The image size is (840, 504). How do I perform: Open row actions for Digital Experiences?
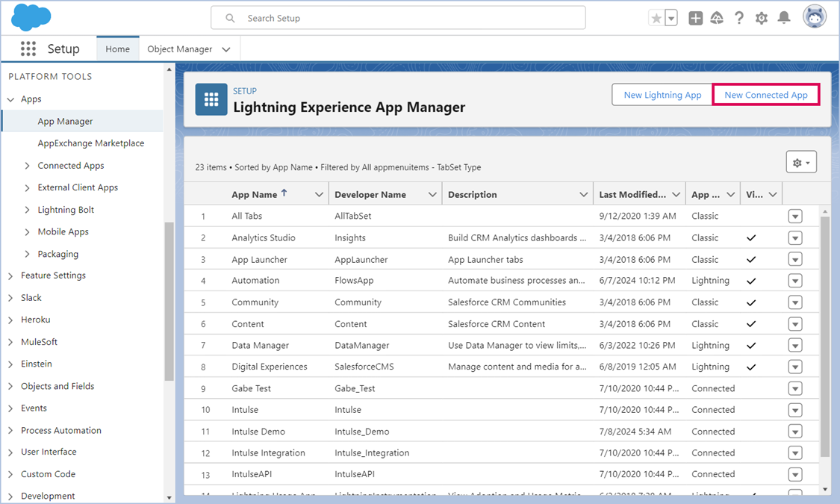click(795, 367)
